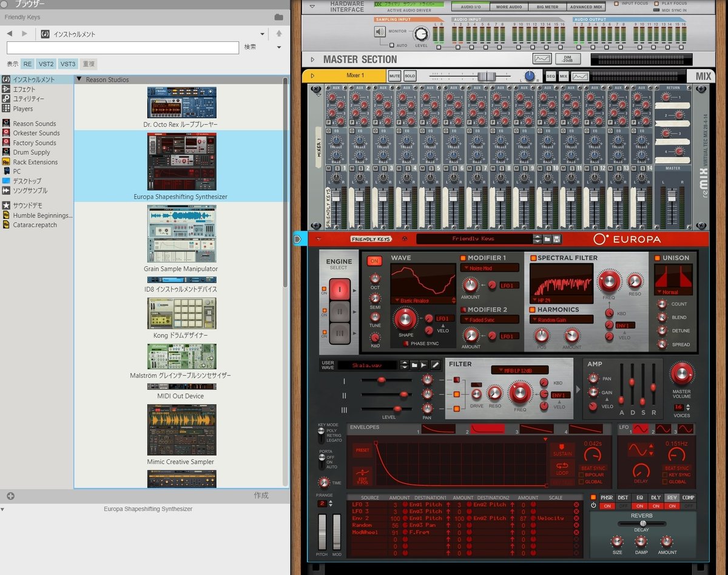Open the Random Gain harmonics dropdown
This screenshot has height=575, width=728.
tap(561, 320)
